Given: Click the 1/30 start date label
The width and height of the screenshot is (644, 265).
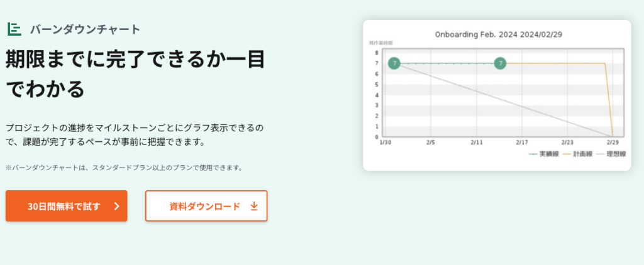Looking at the screenshot, I should [x=385, y=143].
